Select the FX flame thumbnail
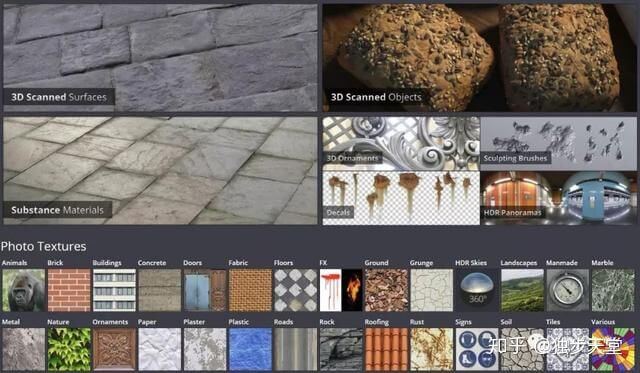The width and height of the screenshot is (640, 373). [352, 290]
